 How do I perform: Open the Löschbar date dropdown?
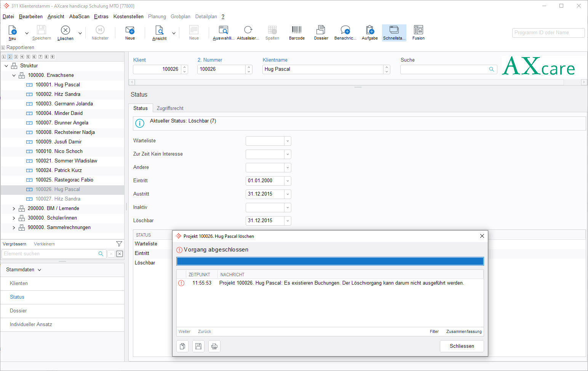pyautogui.click(x=288, y=221)
